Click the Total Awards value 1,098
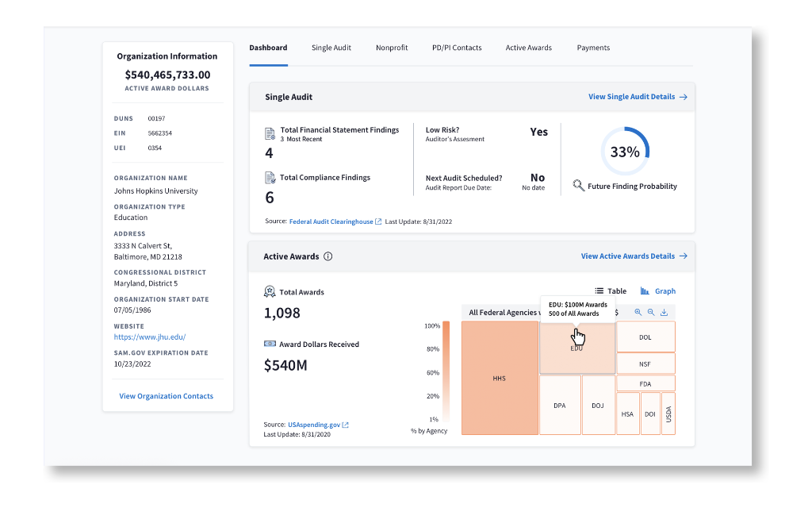This screenshot has height=508, width=812. (282, 313)
